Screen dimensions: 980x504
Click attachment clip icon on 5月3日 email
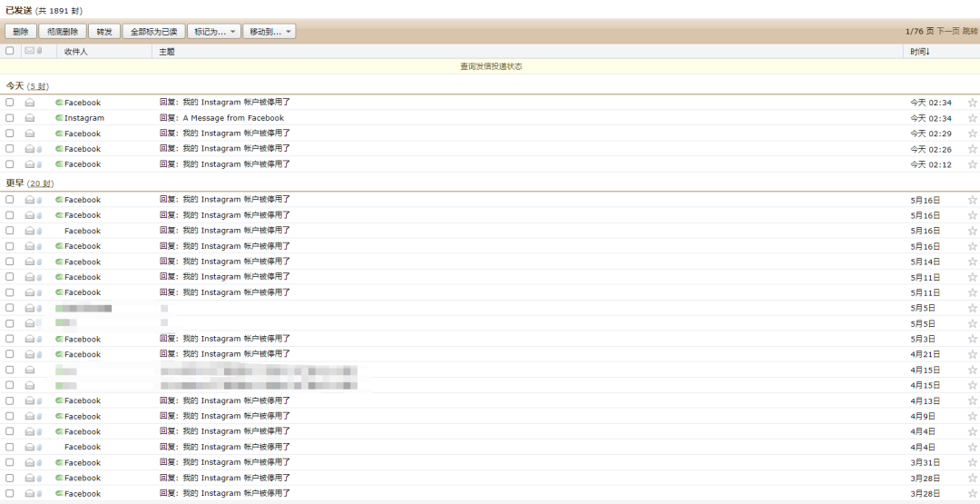(39, 339)
